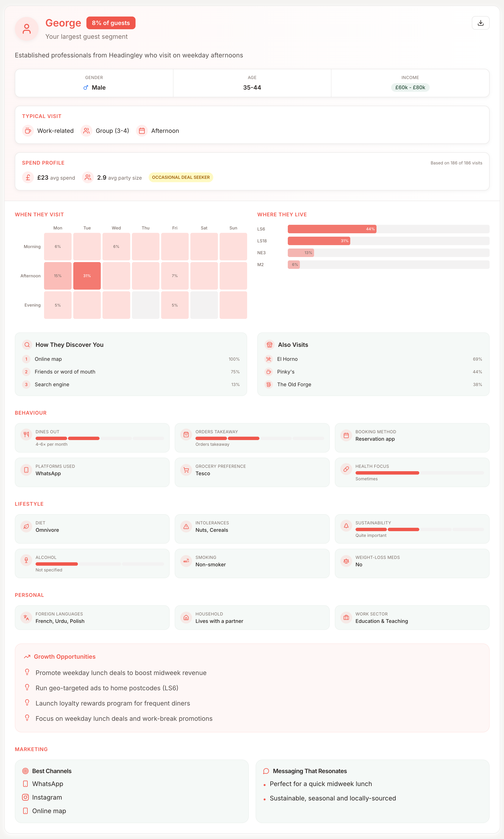Click the pound sign avg spend icon
This screenshot has width=504, height=839.
point(28,177)
